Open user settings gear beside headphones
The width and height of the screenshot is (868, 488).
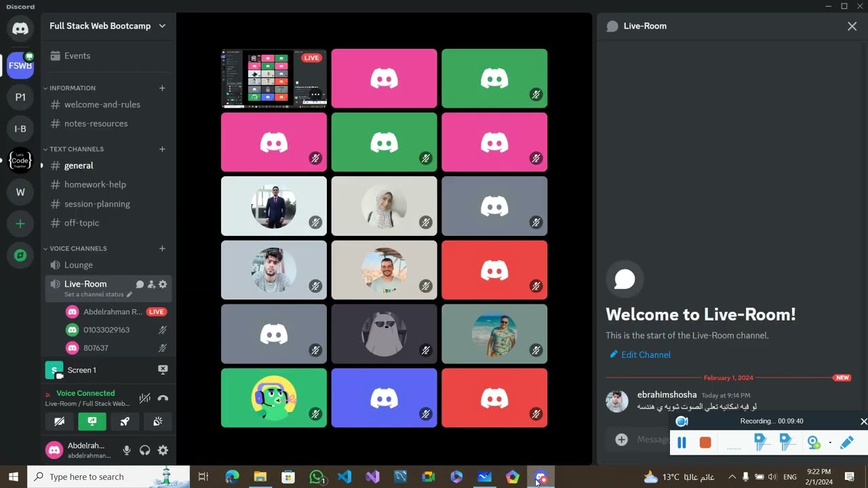pos(163,450)
